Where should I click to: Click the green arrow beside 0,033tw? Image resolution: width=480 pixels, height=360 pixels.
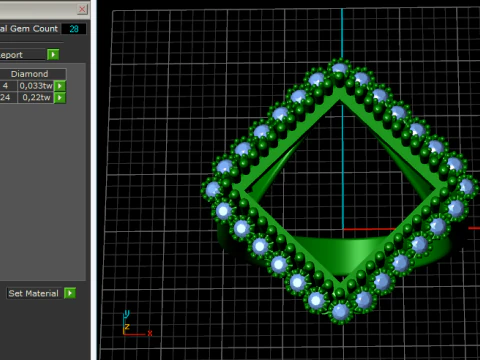click(60, 86)
